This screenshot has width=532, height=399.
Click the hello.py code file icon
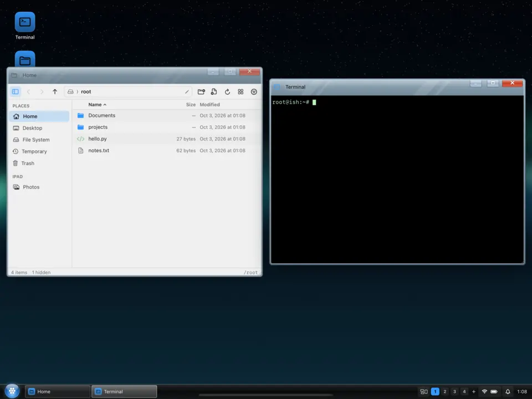tap(80, 139)
